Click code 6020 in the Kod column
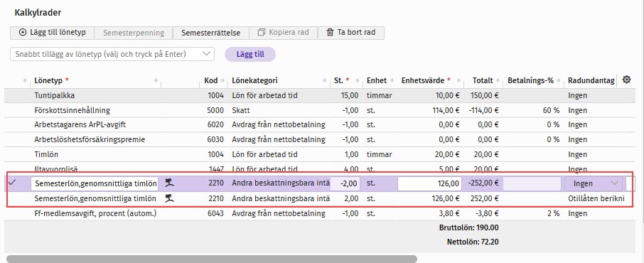The height and width of the screenshot is (263, 644). click(x=215, y=124)
